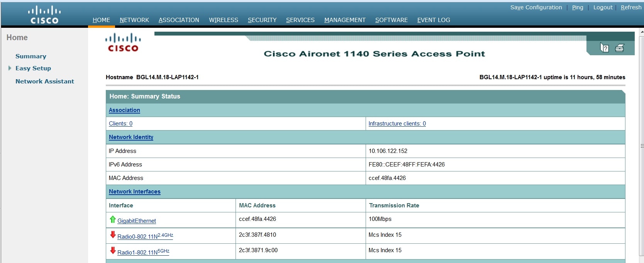Refresh the page via Refresh link
This screenshot has height=263, width=644.
pyautogui.click(x=631, y=7)
